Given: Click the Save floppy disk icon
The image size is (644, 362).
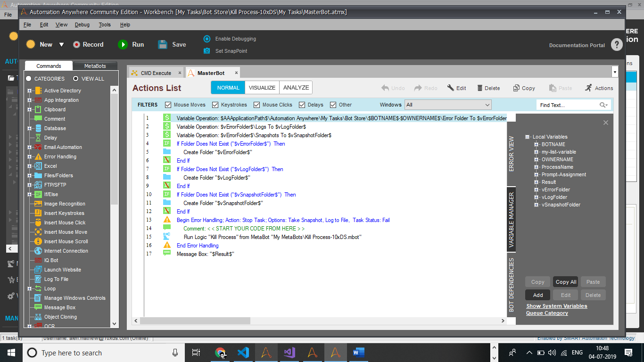Looking at the screenshot, I should (x=163, y=44).
